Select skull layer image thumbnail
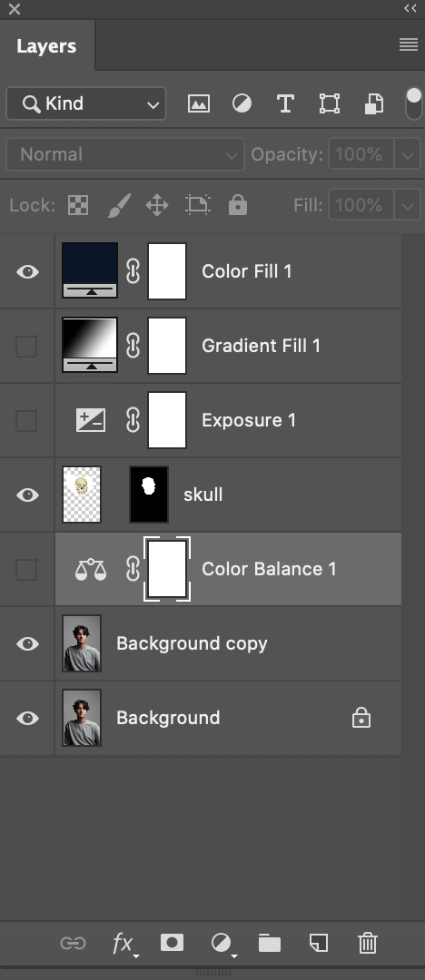This screenshot has height=980, width=425. click(82, 495)
